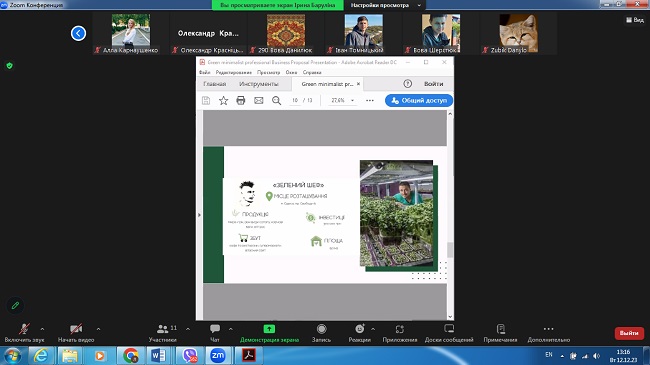The height and width of the screenshot is (365, 650).
Task: Click the scroll down arrow in Acrobat
Action: pyautogui.click(x=450, y=317)
